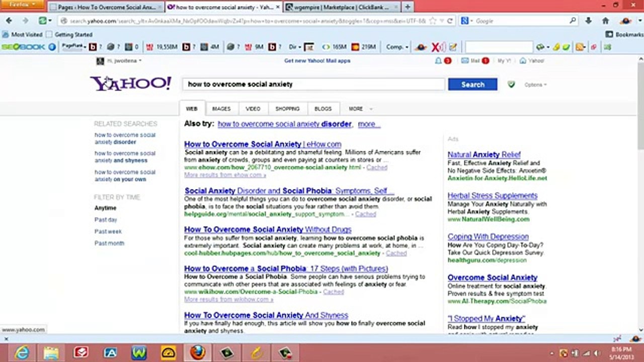Click the SEO toolbar blank search field
The width and height of the screenshot is (644, 362).
coord(499,47)
